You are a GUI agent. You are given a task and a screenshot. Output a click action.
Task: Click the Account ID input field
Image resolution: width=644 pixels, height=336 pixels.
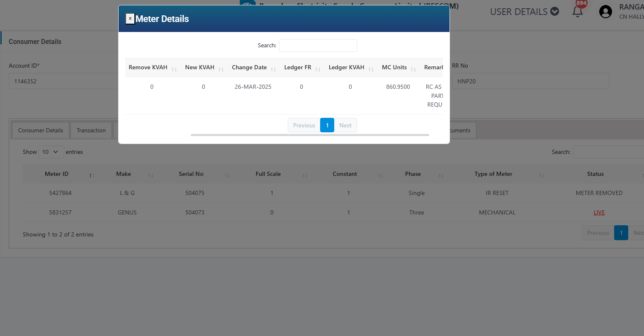pos(64,81)
